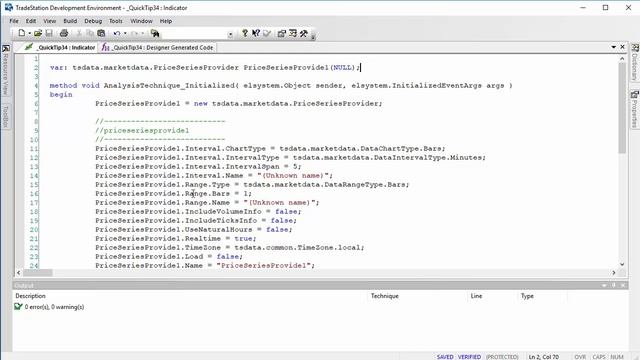Select the '0 error(s), 0 warning(s)' output row

[54, 307]
